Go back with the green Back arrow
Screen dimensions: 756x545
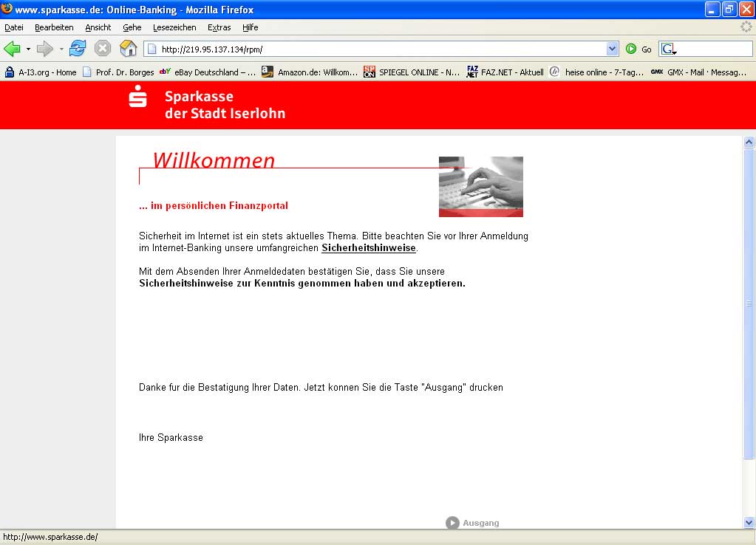(12, 49)
